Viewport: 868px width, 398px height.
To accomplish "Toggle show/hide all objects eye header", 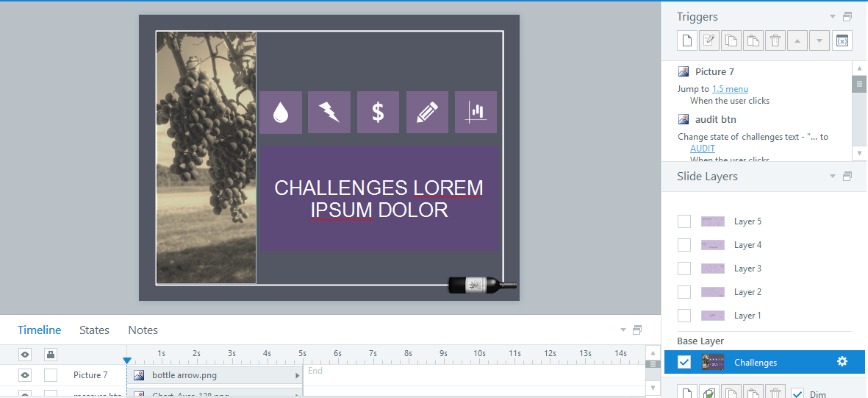I will click(25, 354).
